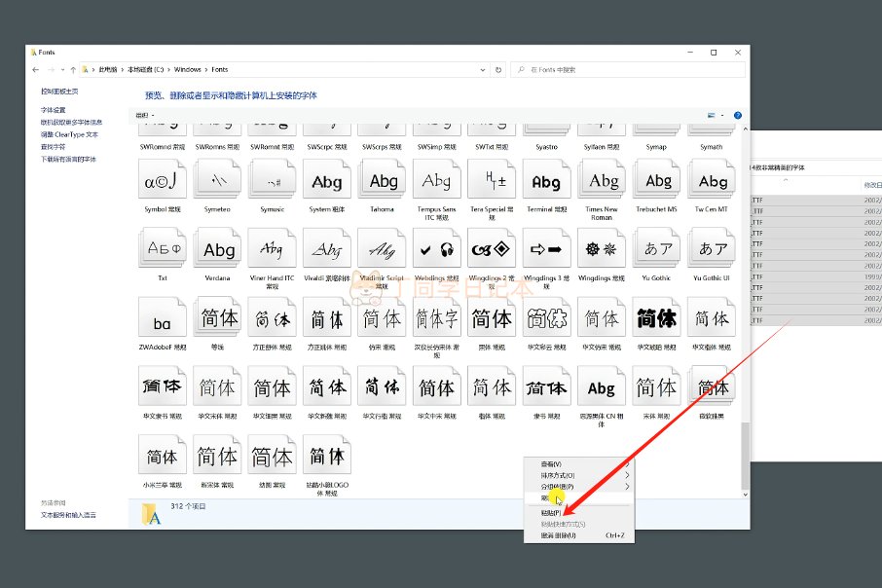882x588 pixels.
Task: Open the Verdana font family
Action: pos(218,250)
